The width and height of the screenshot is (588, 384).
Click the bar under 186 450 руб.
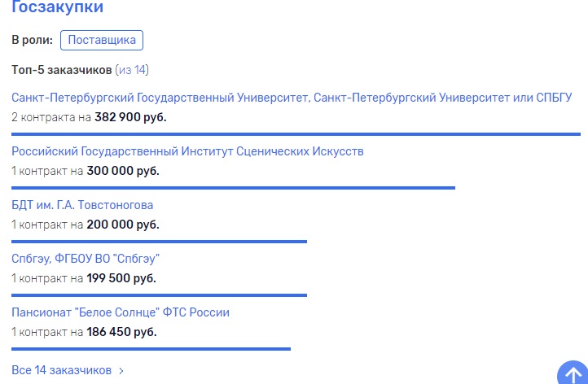[x=151, y=349]
